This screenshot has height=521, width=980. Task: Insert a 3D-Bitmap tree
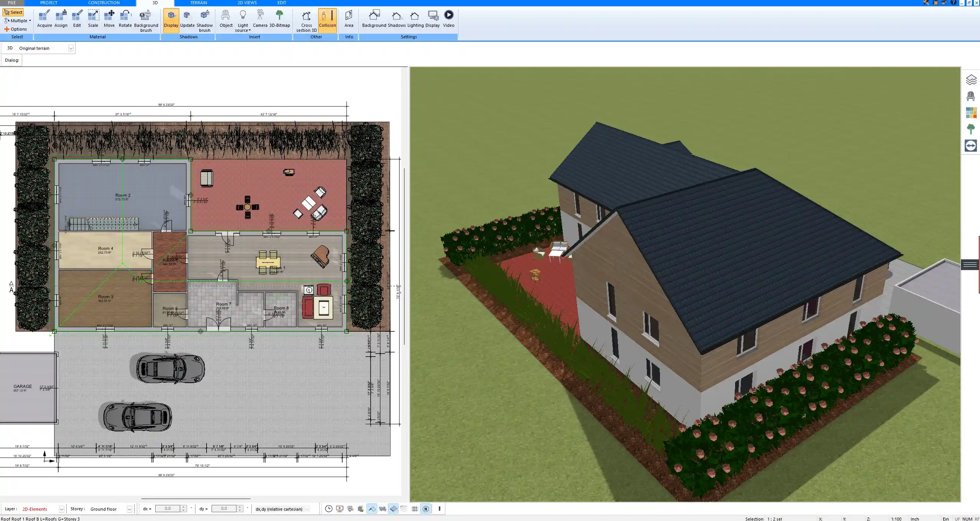click(x=279, y=19)
